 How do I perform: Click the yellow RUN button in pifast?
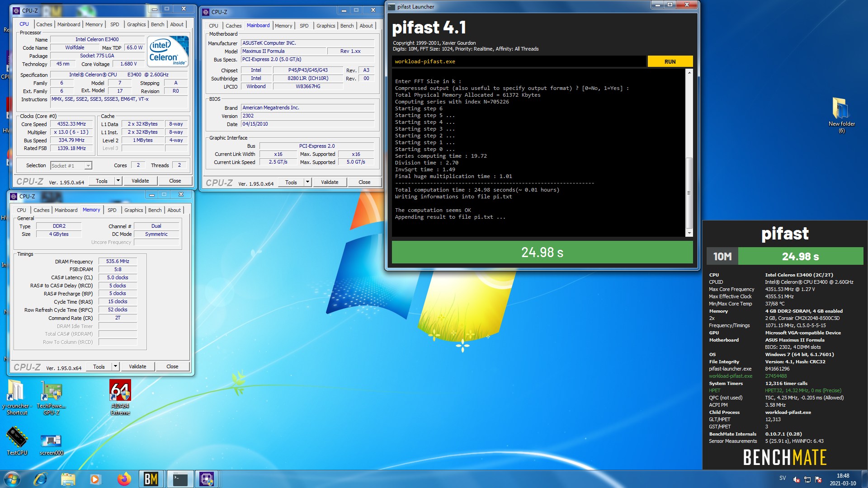click(x=670, y=61)
